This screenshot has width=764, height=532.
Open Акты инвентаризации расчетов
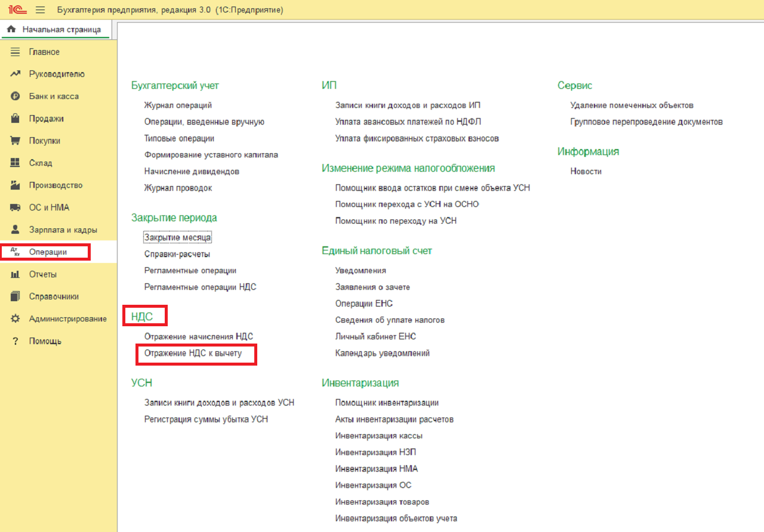[395, 419]
